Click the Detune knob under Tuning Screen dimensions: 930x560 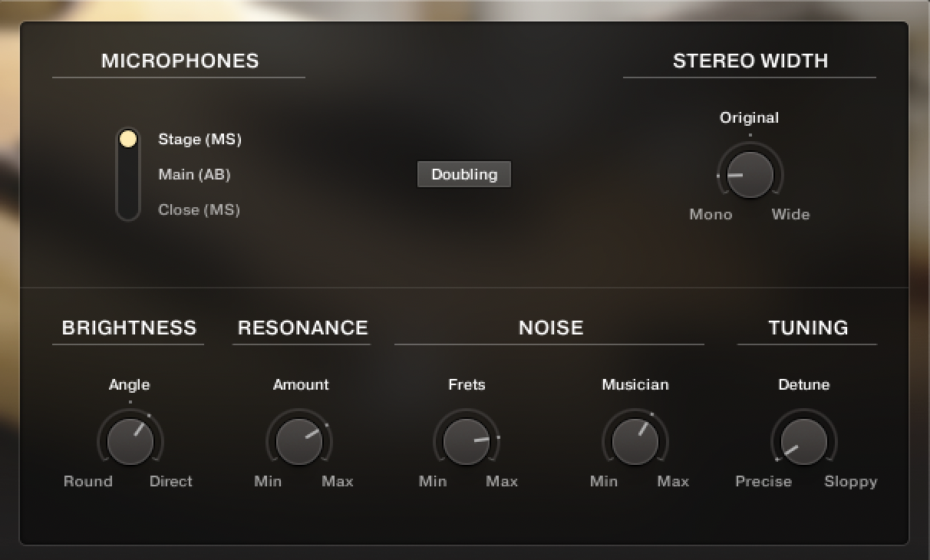[803, 441]
